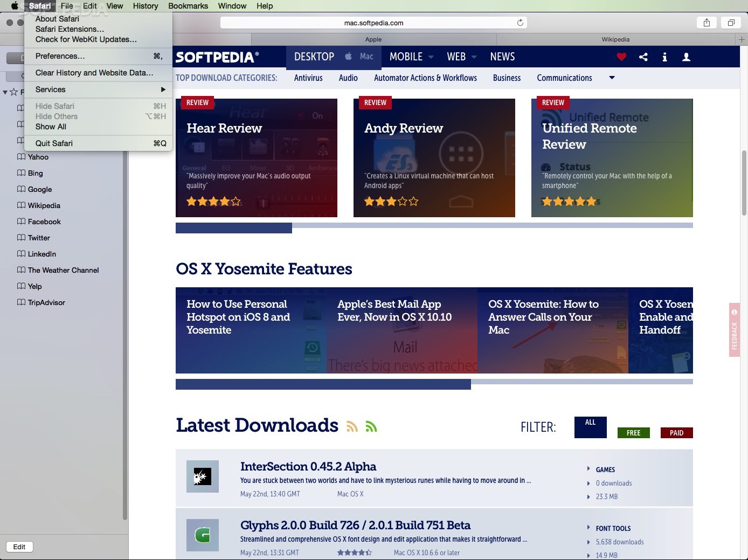Open the Audio category
Viewport: 748px width, 560px height.
[x=348, y=78]
